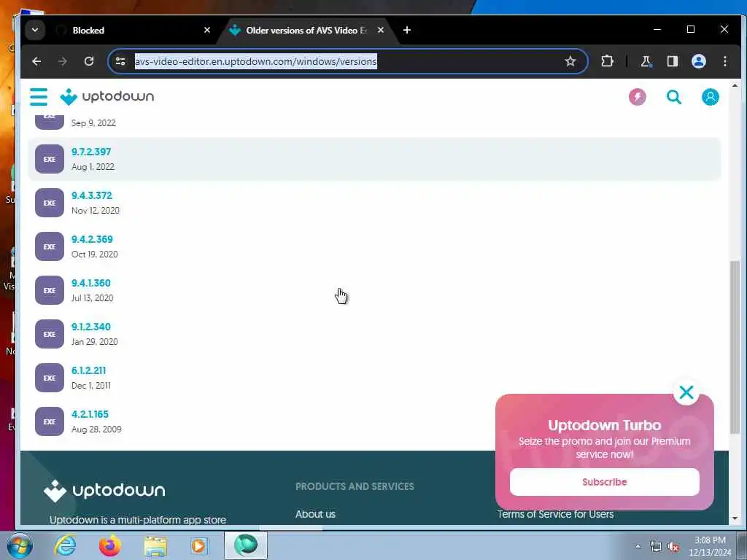Screen dimensions: 747x560
Task: Show hidden system tray icons
Action: [638, 546]
